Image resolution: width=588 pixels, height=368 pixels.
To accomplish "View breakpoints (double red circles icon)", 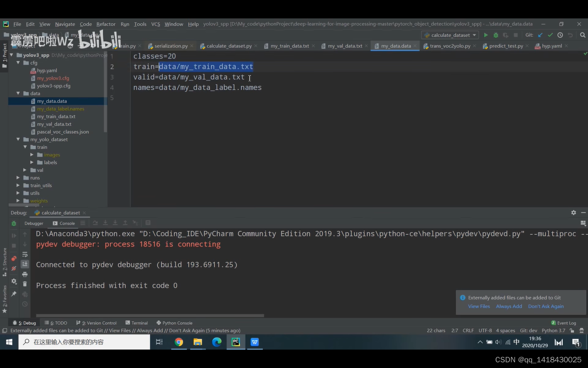I will pos(14,258).
